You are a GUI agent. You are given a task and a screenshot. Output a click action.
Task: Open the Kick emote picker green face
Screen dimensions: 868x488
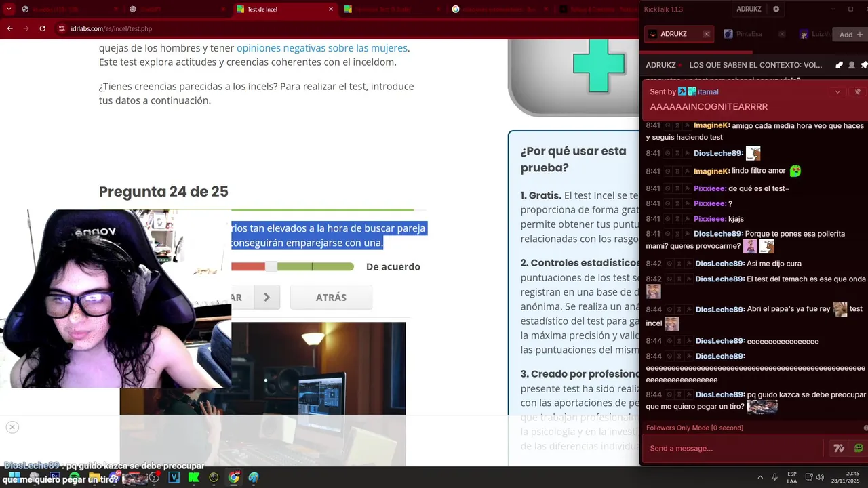tap(859, 448)
